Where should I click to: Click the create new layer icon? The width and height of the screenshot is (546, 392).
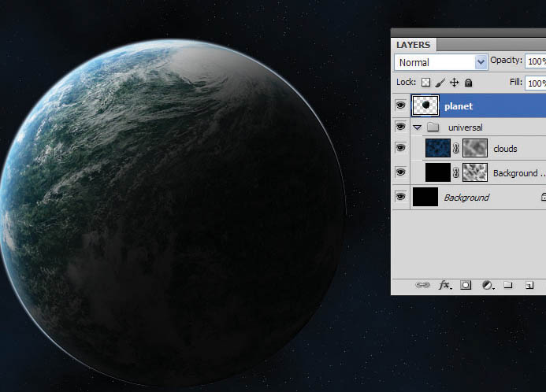(530, 285)
